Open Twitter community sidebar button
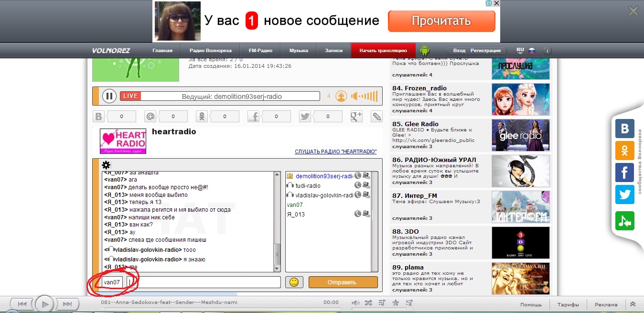Viewport: 644px width, 313px height. [x=624, y=194]
